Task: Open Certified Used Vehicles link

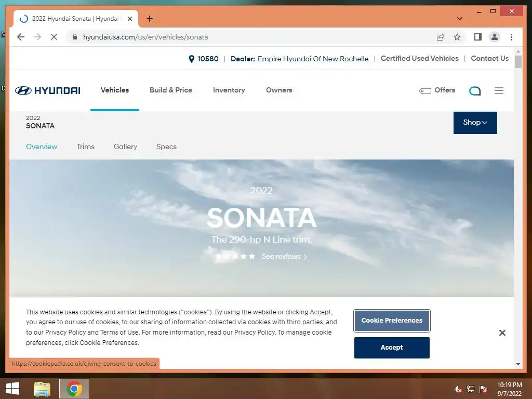Action: [420, 58]
